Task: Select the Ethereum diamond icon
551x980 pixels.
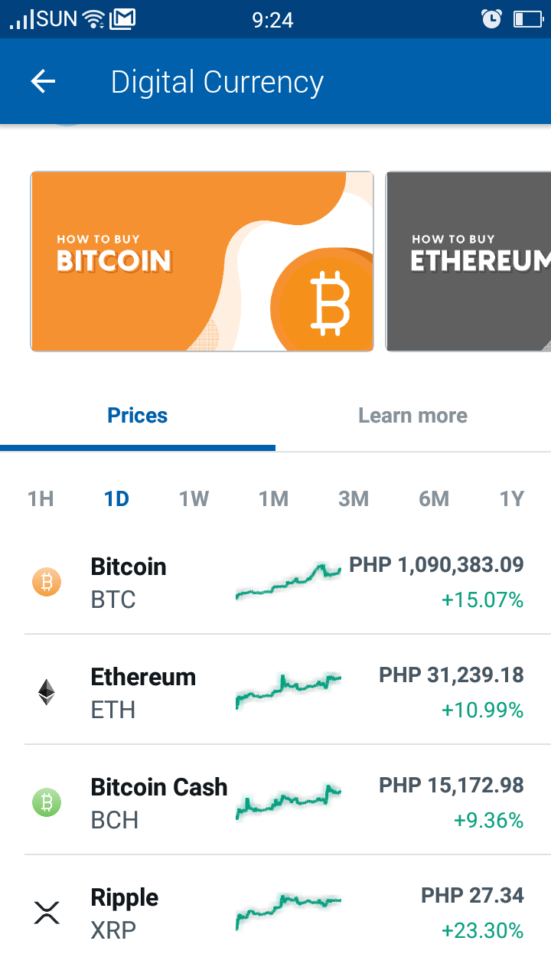Action: [x=47, y=692]
